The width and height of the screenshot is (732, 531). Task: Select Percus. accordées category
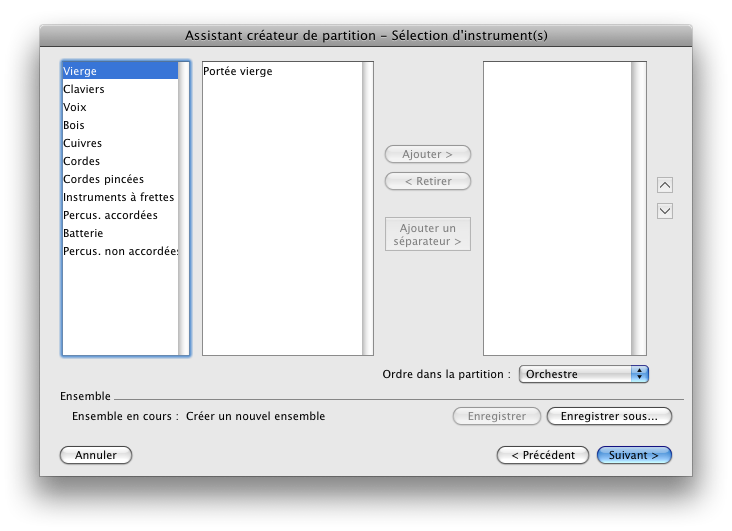click(x=110, y=215)
